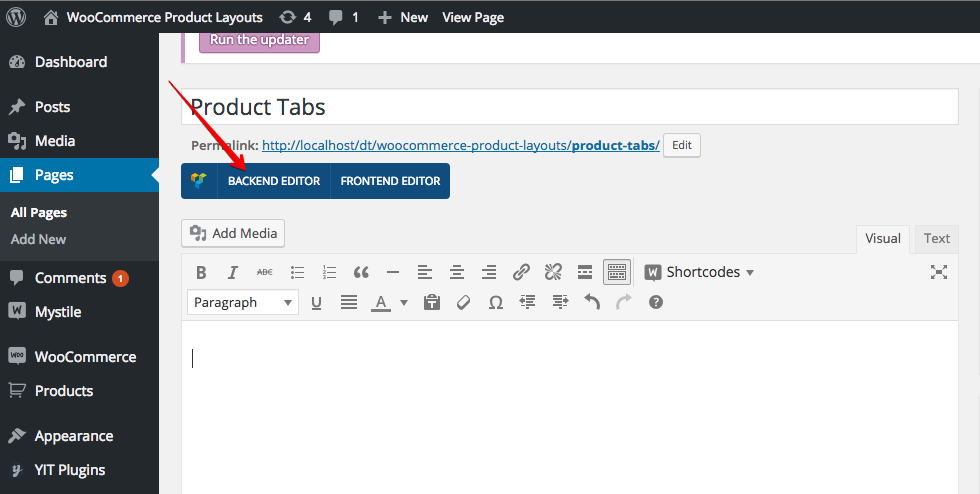
Task: Apply the text color A swatch
Action: pos(381,303)
